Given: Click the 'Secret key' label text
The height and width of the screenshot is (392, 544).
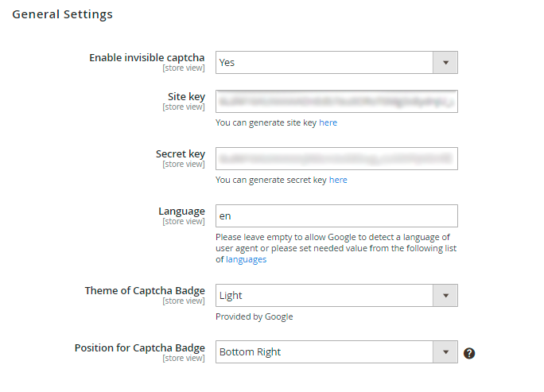Looking at the screenshot, I should click(x=180, y=154).
